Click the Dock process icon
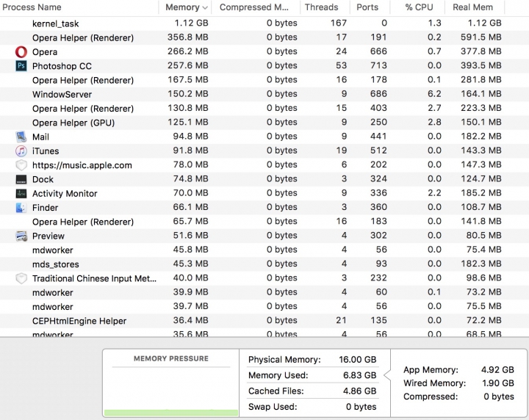The image size is (529, 420). click(x=21, y=179)
